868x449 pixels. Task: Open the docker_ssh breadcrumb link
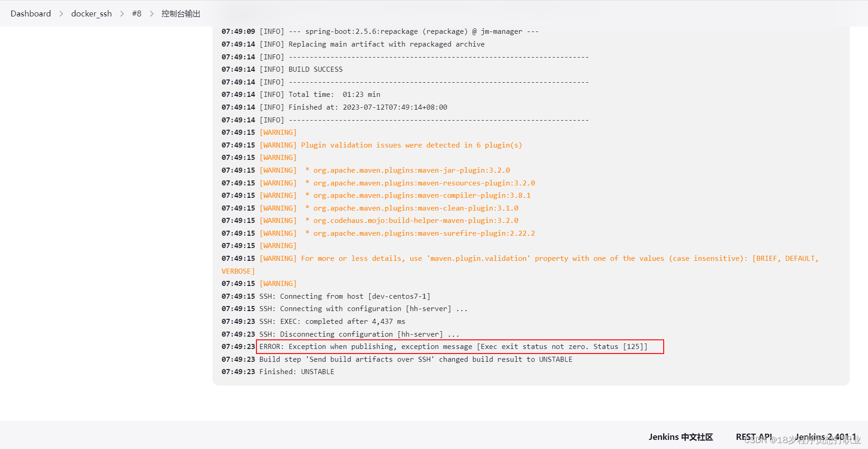tap(91, 13)
